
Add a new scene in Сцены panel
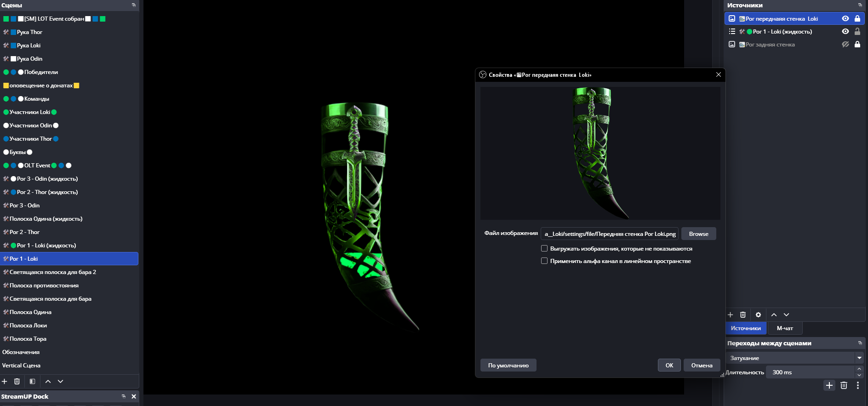click(x=5, y=382)
